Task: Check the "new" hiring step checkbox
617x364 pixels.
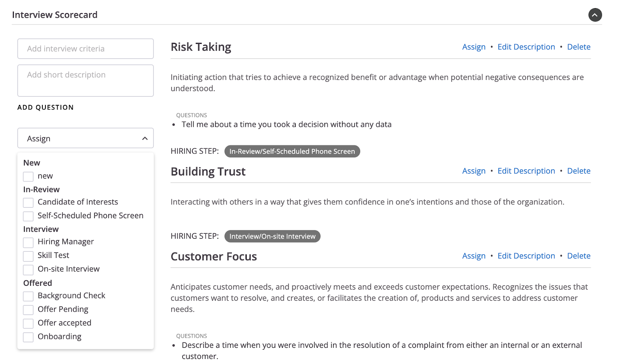Action: [28, 177]
